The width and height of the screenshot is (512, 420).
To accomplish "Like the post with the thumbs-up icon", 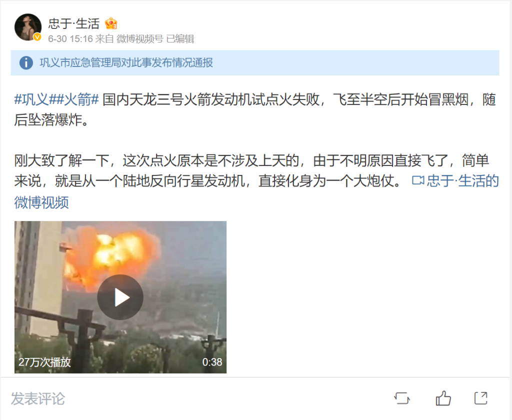I will [443, 398].
